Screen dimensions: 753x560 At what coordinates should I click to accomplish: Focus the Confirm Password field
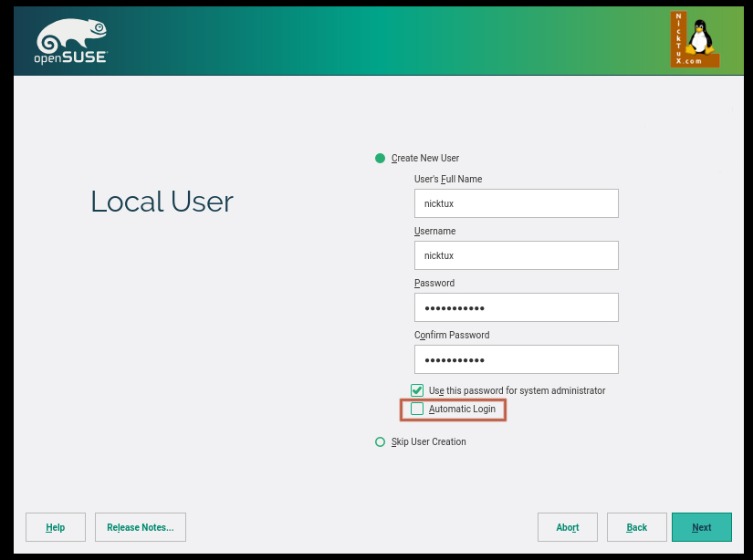click(x=516, y=359)
